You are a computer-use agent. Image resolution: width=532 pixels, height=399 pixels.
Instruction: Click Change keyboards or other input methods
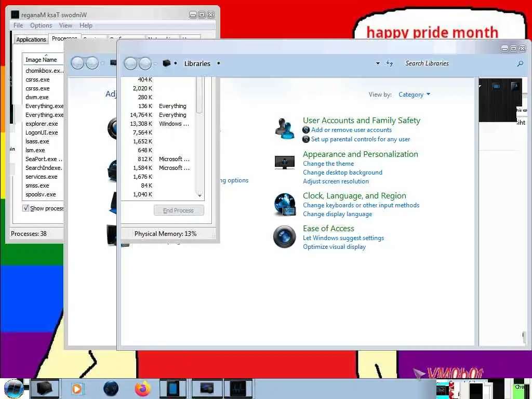click(361, 205)
